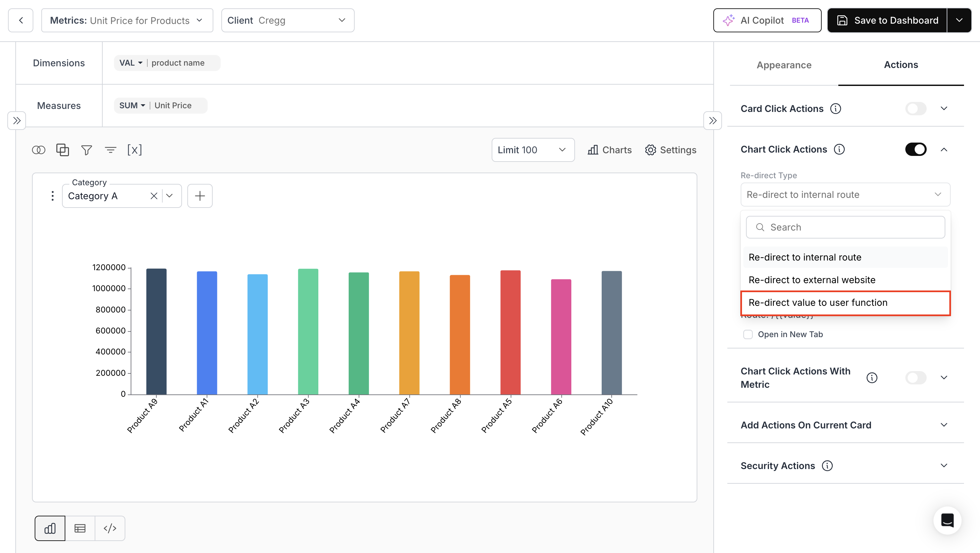Switch to table view icon at bottom
Image resolution: width=980 pixels, height=553 pixels.
click(x=80, y=528)
